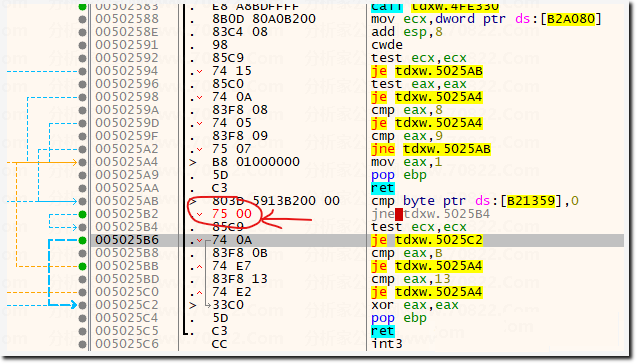Click the gray breakpoint dot at 005025C2
This screenshot has width=638, height=364.
[x=83, y=305]
